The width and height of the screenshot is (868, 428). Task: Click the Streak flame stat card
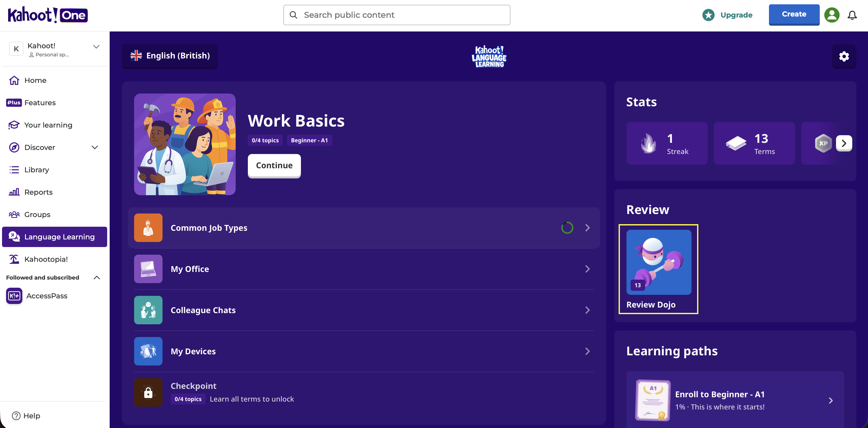(x=667, y=143)
